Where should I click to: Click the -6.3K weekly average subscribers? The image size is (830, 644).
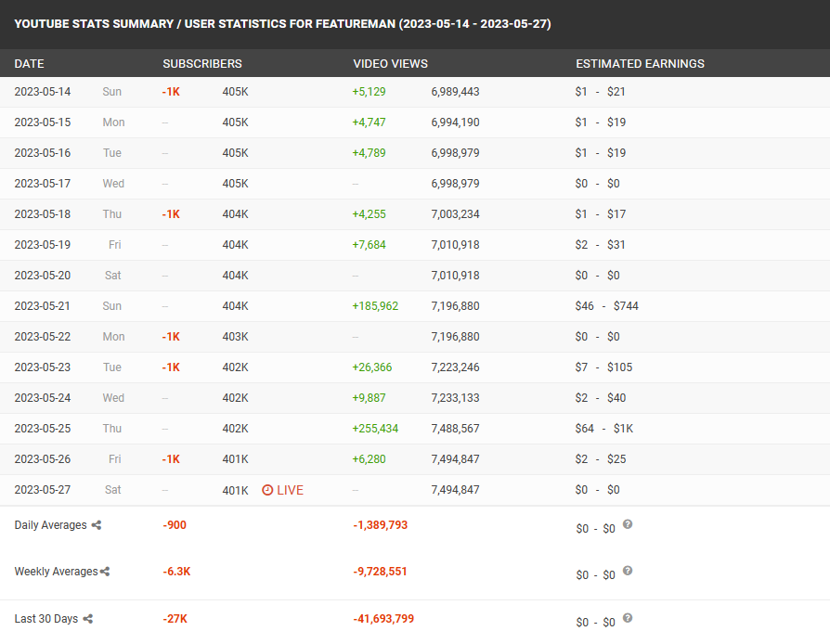[176, 572]
